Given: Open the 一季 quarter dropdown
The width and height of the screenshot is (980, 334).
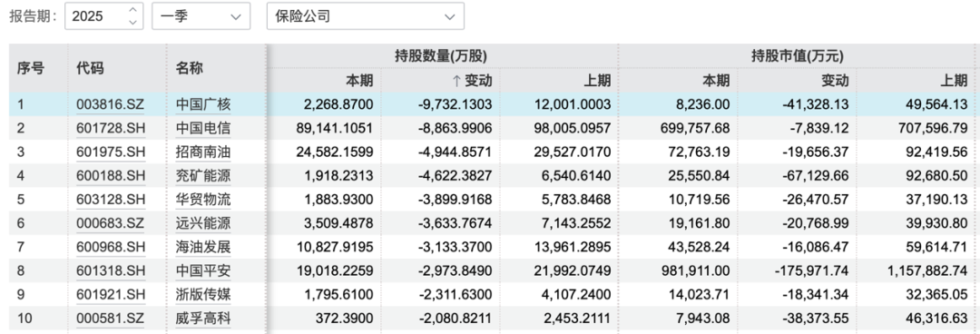Looking at the screenshot, I should point(201,16).
